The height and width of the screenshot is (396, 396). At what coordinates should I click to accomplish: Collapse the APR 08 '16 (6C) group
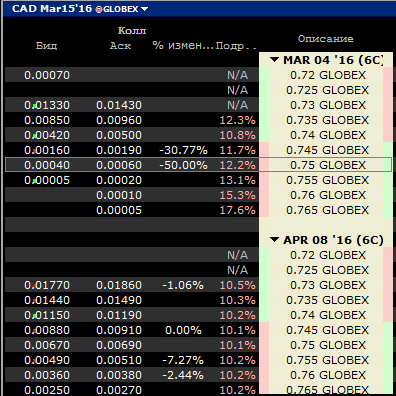click(274, 240)
